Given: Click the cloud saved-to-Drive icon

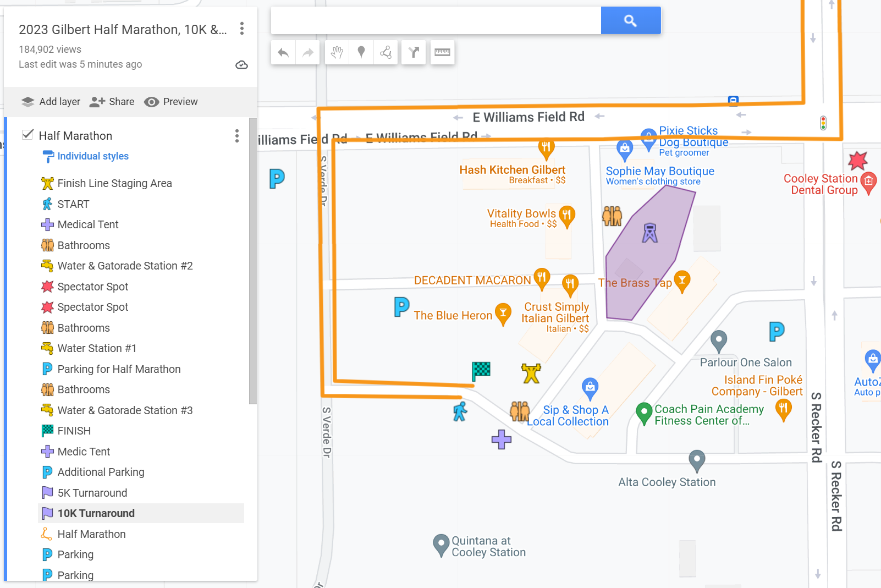Looking at the screenshot, I should tap(241, 65).
